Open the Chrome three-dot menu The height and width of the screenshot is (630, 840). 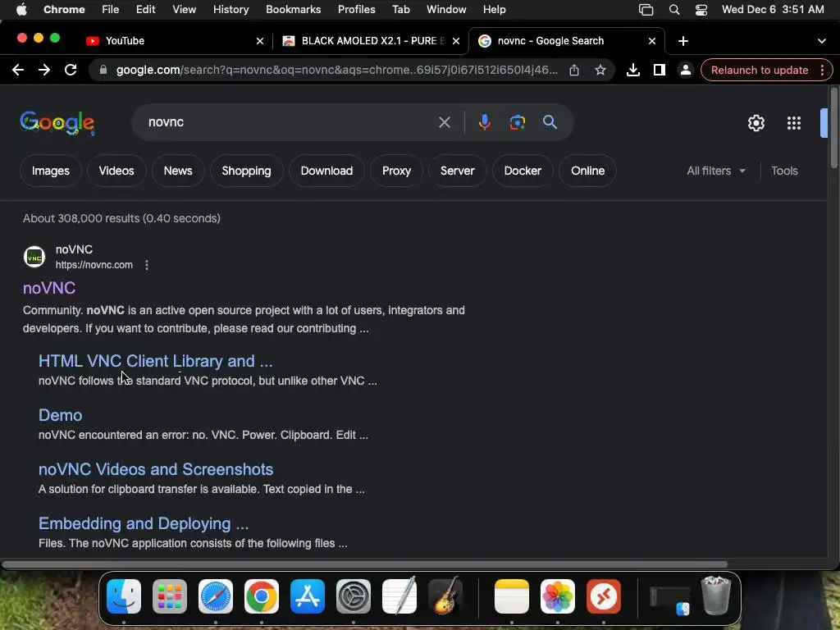coord(822,71)
